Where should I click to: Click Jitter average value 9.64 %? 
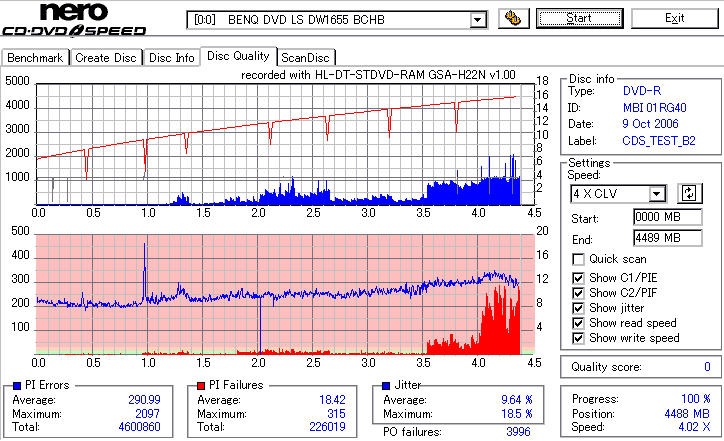point(517,400)
